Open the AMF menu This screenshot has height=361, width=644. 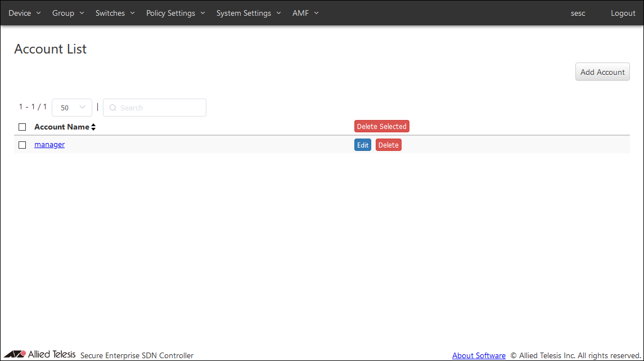coord(305,13)
